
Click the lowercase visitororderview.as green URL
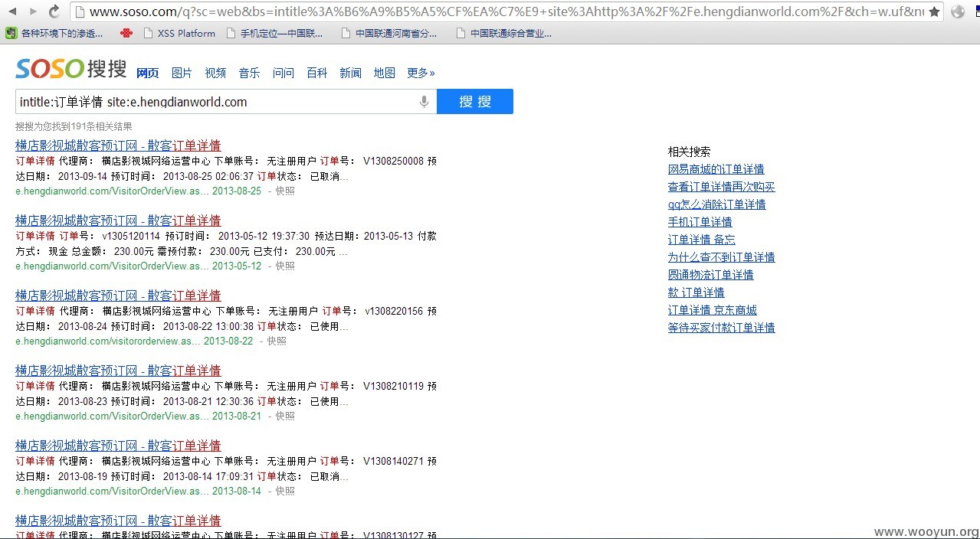tap(108, 341)
